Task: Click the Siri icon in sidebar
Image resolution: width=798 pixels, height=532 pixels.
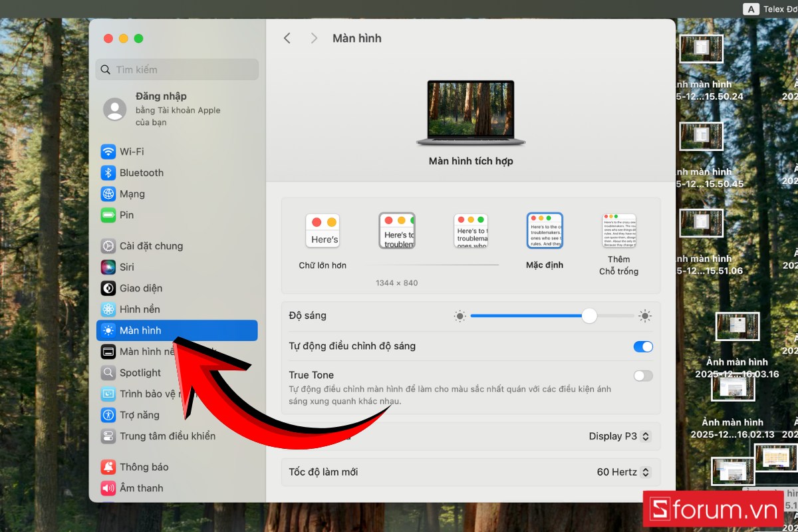Action: (108, 267)
